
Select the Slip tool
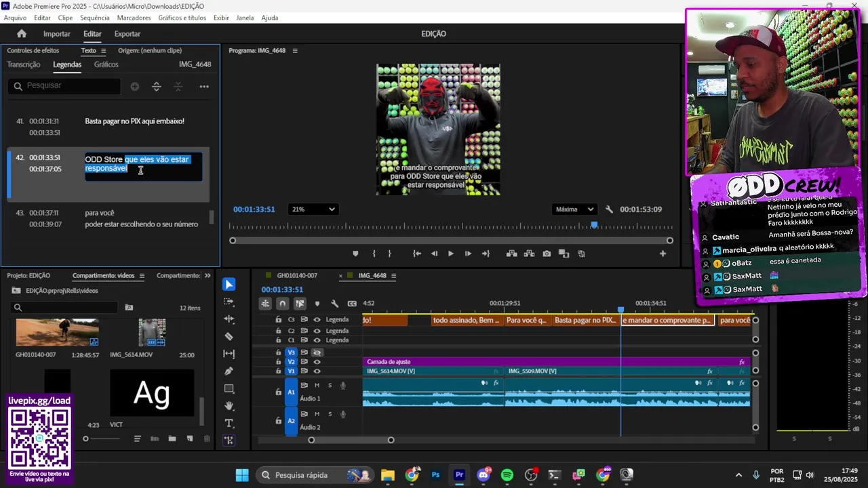click(229, 354)
